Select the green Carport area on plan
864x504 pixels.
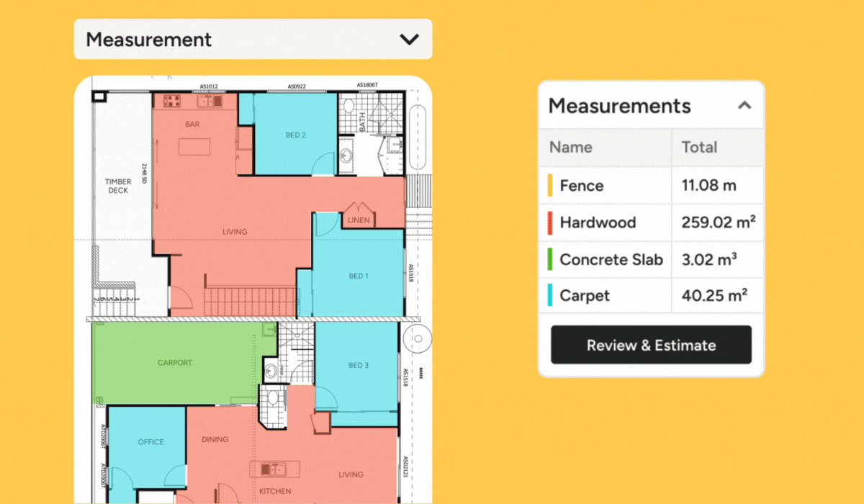click(x=175, y=363)
